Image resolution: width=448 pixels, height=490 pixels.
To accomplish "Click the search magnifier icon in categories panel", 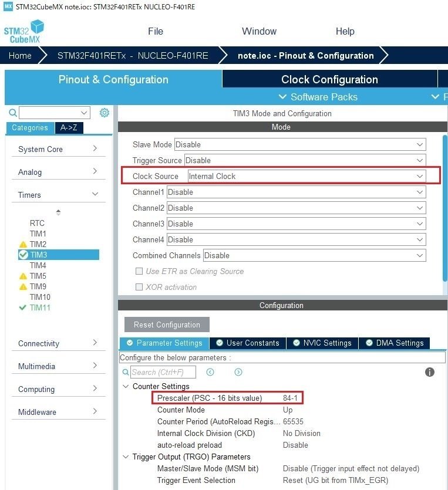I will (13, 113).
